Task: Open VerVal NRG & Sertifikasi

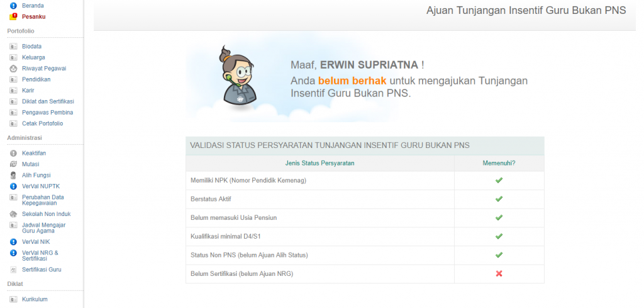Action: click(40, 255)
